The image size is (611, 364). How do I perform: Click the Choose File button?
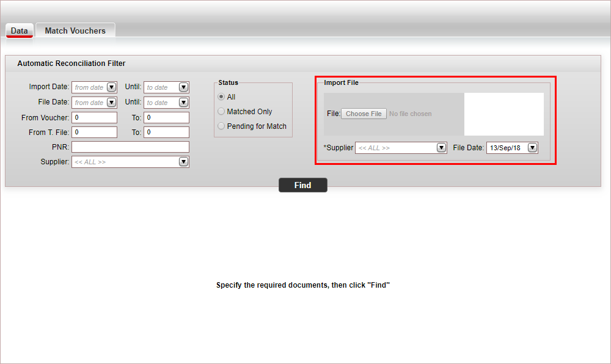(364, 114)
